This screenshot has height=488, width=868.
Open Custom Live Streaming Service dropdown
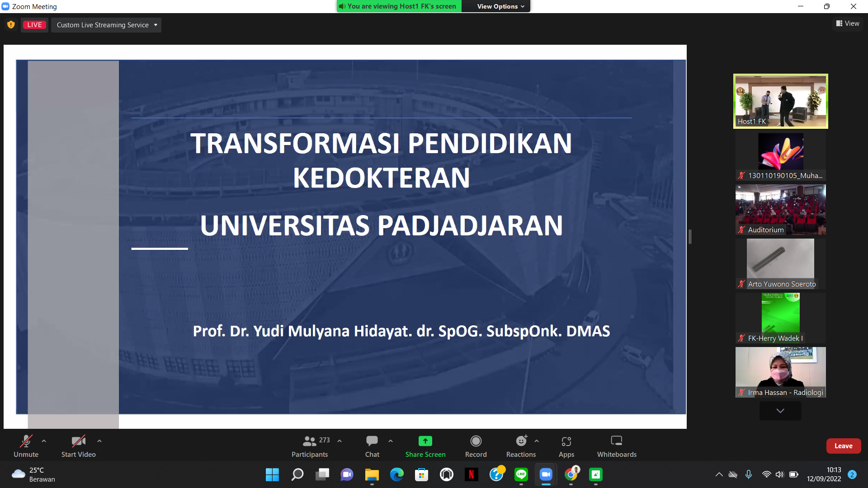point(106,25)
